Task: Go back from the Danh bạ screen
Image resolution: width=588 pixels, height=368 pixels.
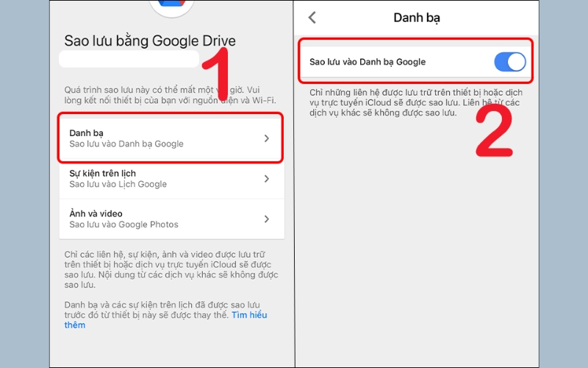Action: pyautogui.click(x=312, y=18)
